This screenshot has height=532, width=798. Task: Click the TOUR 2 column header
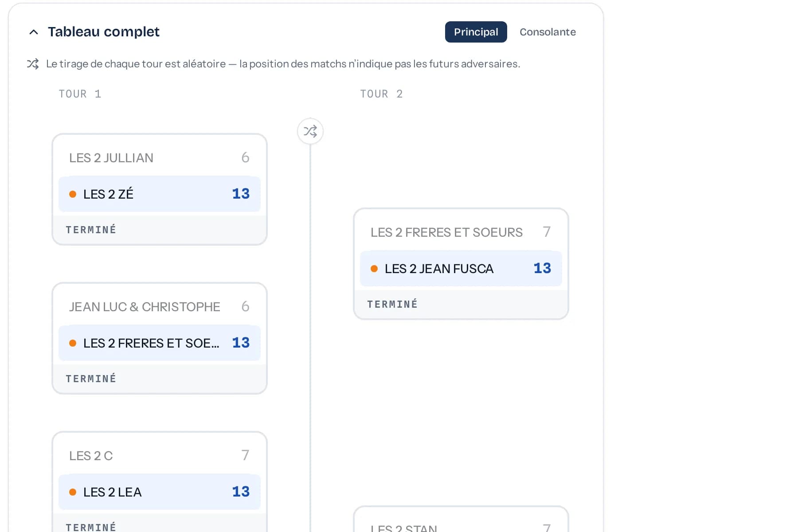point(382,94)
